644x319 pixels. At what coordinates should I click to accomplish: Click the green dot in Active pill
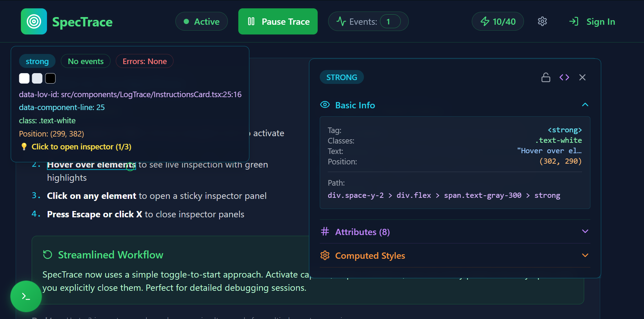(x=186, y=22)
